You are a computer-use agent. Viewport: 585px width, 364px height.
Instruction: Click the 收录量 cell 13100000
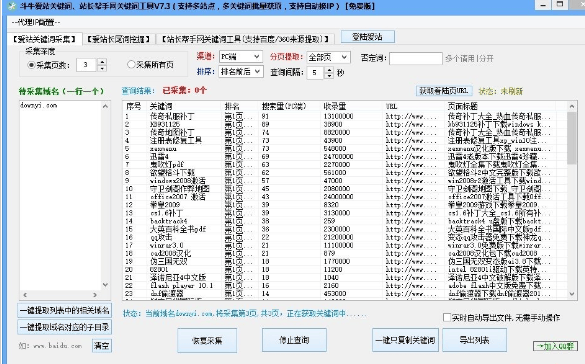pos(338,116)
